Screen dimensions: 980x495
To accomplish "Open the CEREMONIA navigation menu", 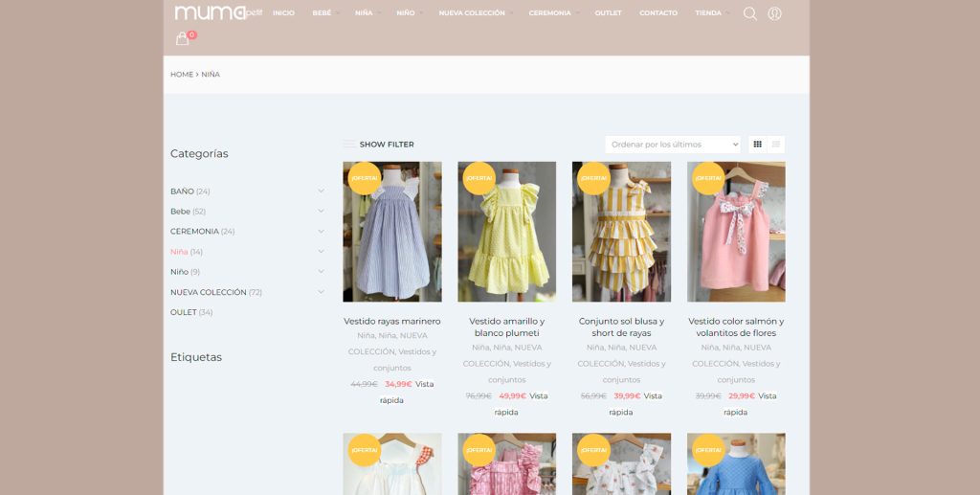I will point(550,13).
